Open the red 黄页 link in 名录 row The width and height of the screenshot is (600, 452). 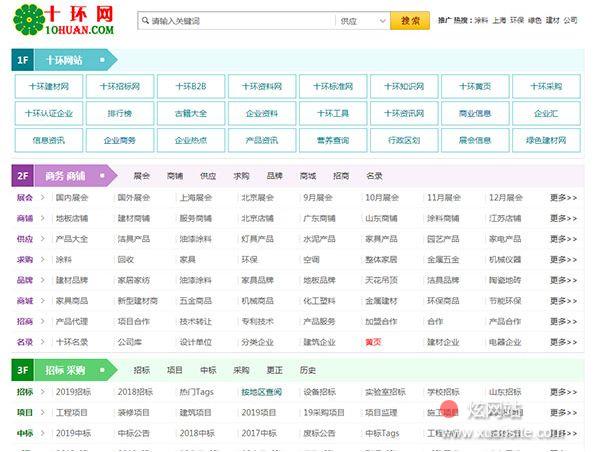[373, 342]
